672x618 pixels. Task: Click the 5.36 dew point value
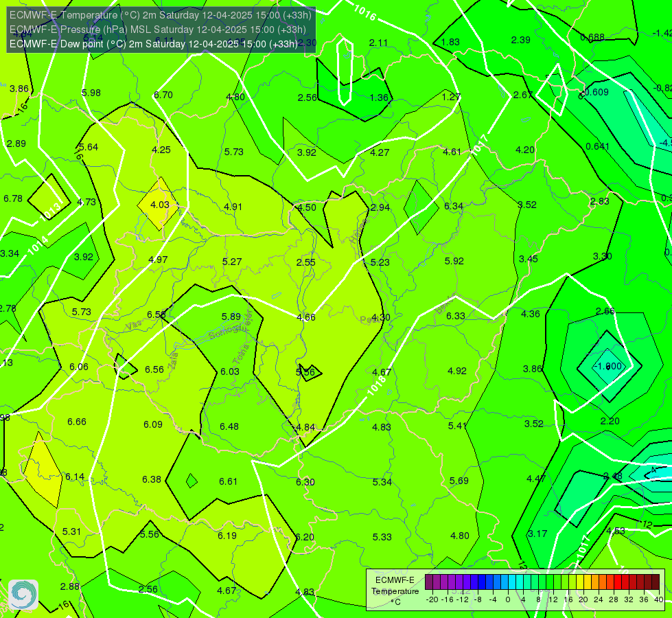tap(305, 372)
